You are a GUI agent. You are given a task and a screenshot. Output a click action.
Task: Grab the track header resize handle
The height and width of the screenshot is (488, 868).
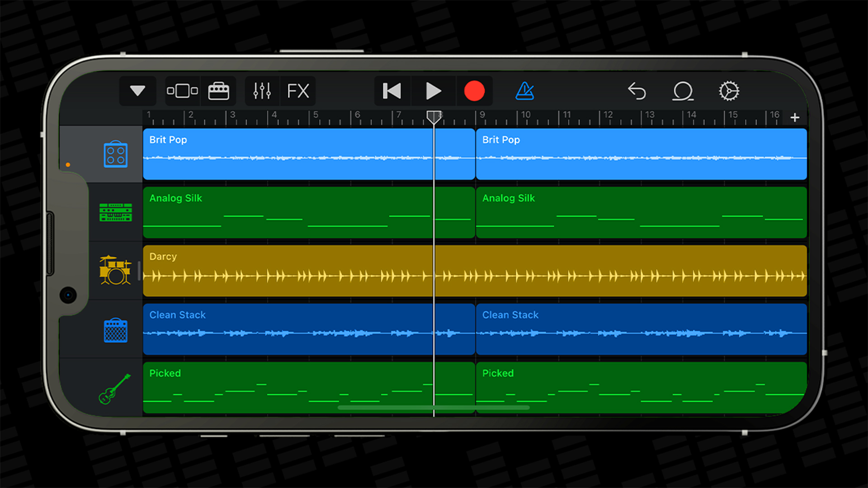[139, 271]
